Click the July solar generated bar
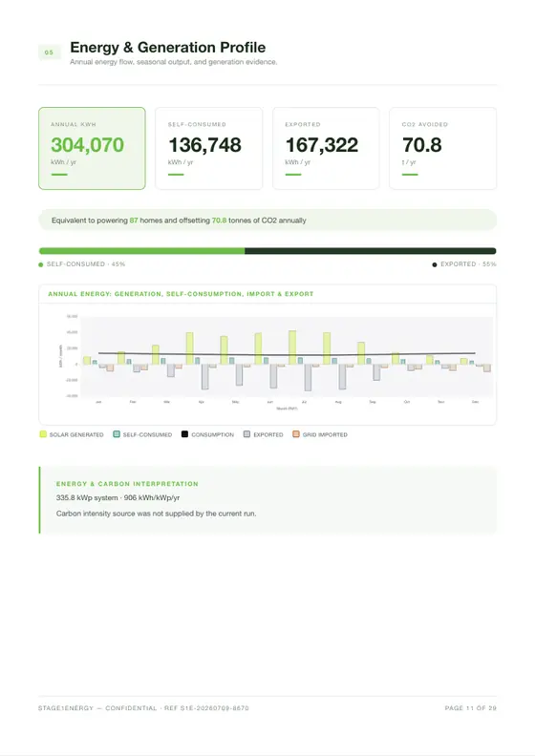The height and width of the screenshot is (756, 535). (292, 347)
